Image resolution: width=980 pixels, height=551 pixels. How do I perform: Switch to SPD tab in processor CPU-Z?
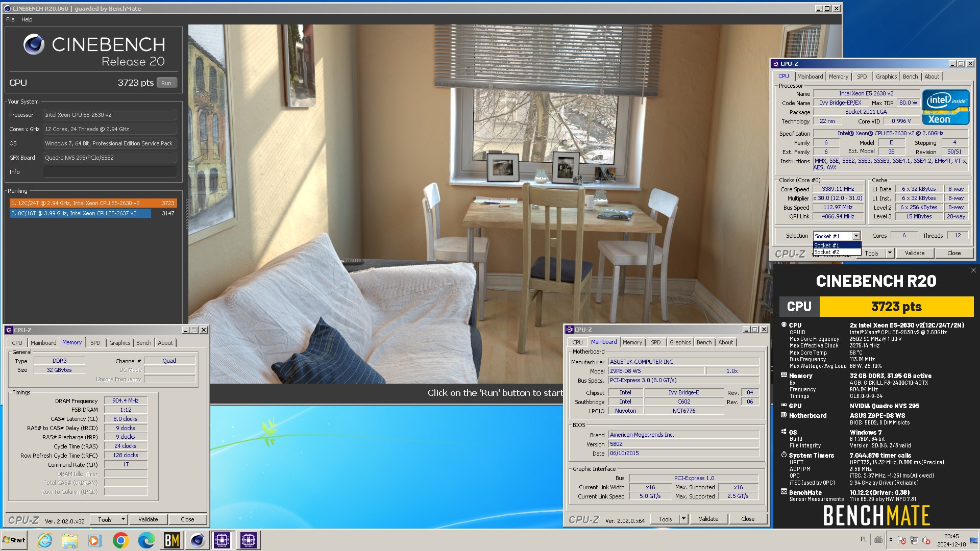click(x=862, y=77)
